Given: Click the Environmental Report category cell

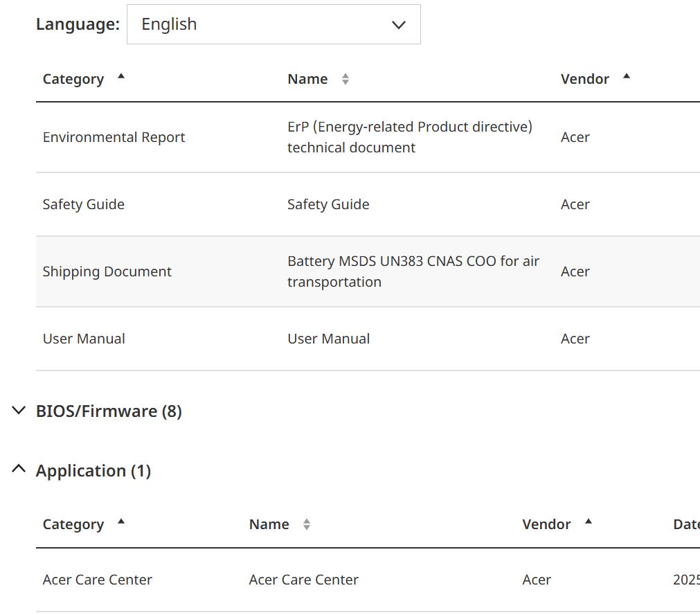Looking at the screenshot, I should pos(114,137).
